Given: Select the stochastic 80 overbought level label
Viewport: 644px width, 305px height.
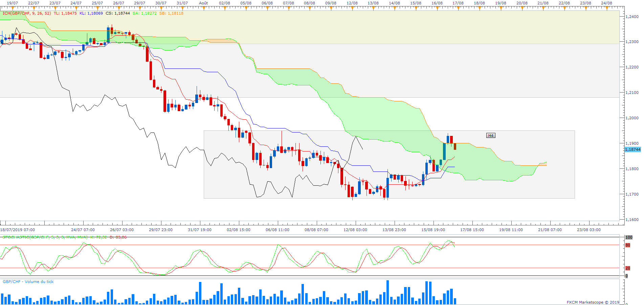Looking at the screenshot, I should click(x=628, y=245).
